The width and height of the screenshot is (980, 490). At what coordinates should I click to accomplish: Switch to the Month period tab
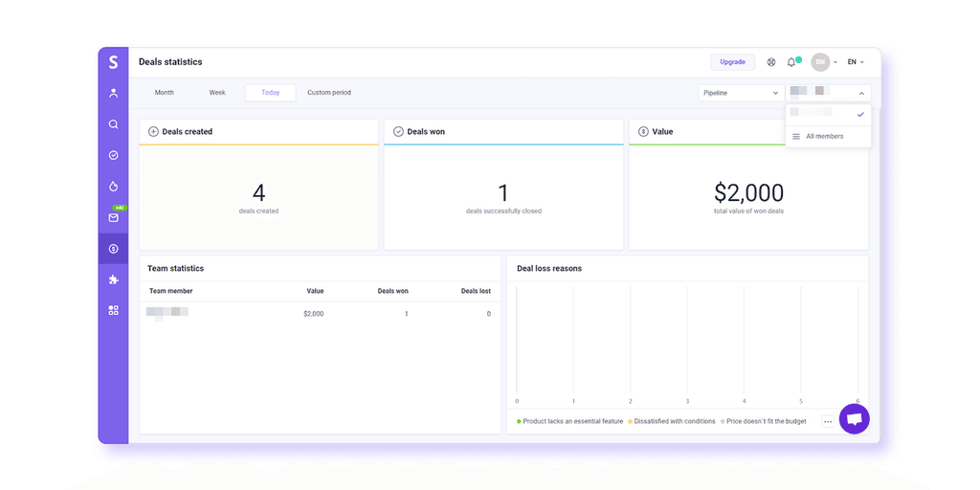pyautogui.click(x=165, y=93)
